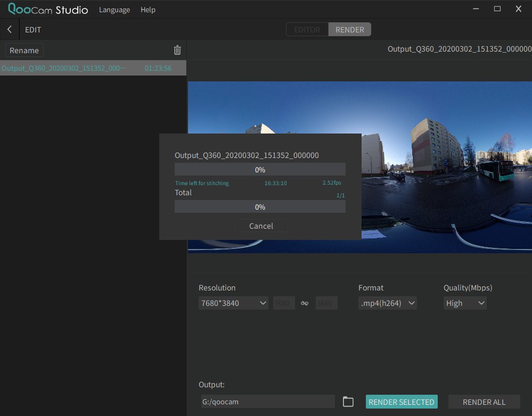Click RENDER ALL button
Viewport: 532px width, 416px height.
click(x=484, y=402)
